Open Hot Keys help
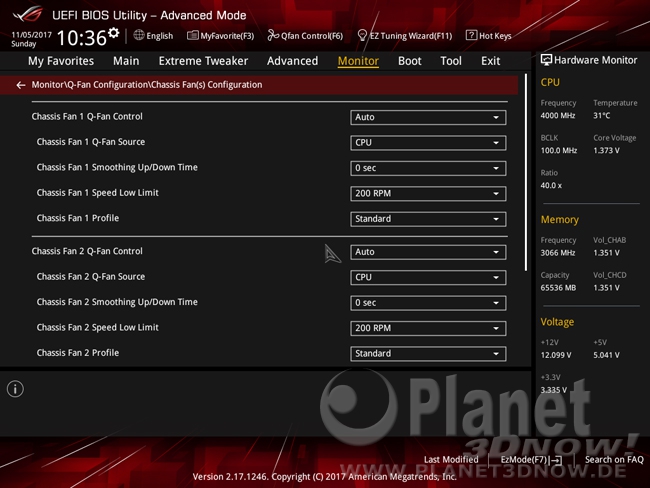Screen dimensions: 650x488 (489, 36)
